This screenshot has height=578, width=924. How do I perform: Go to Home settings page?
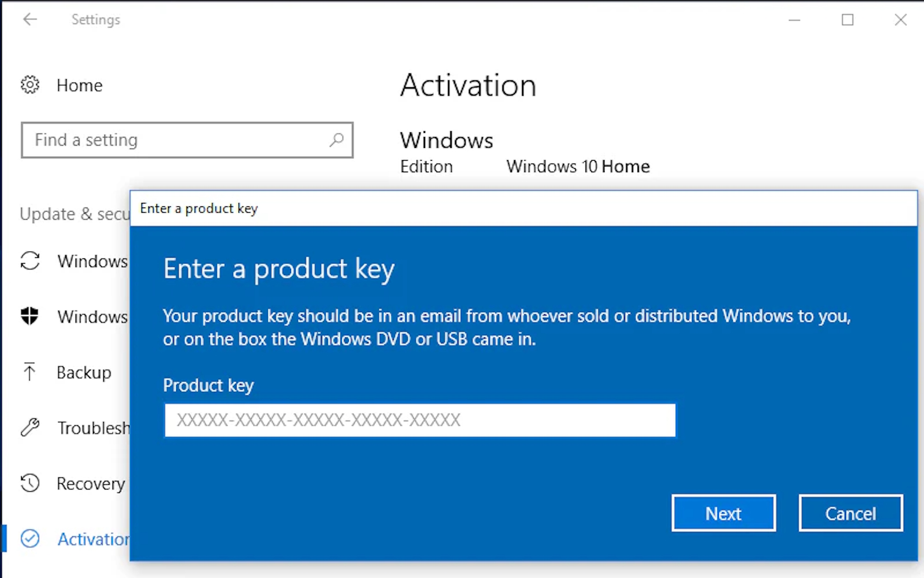coord(80,86)
